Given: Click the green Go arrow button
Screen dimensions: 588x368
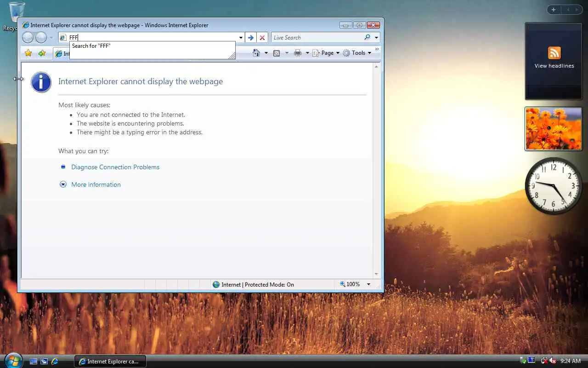Looking at the screenshot, I should pyautogui.click(x=250, y=38).
